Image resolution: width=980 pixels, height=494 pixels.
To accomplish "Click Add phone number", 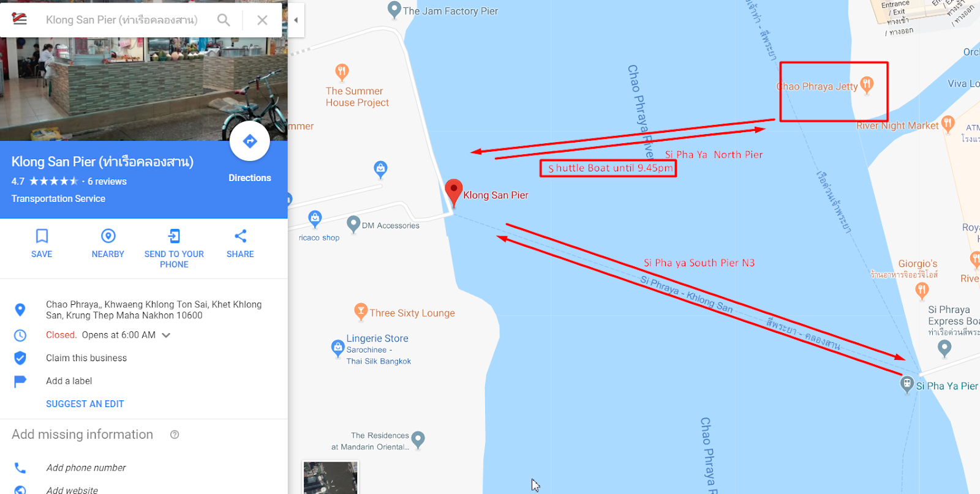I will click(x=86, y=468).
